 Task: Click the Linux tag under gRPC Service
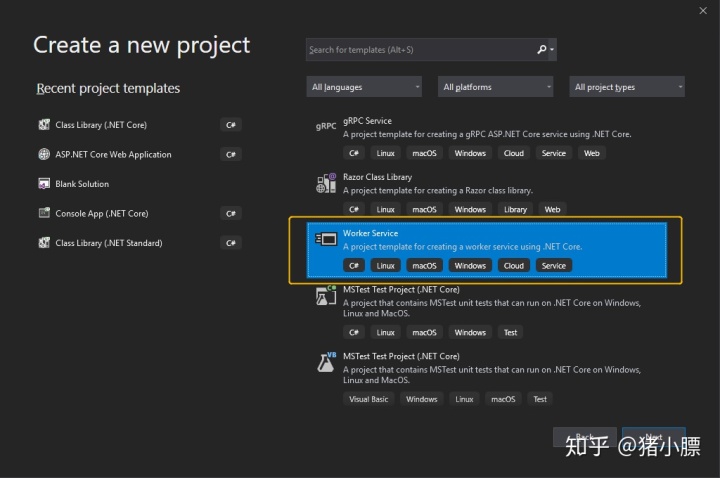[x=385, y=153]
